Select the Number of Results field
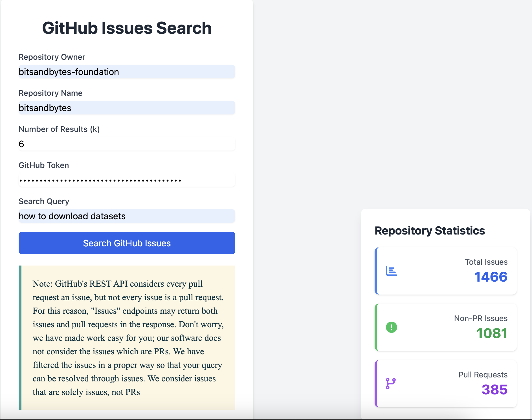Viewport: 532px width, 420px height. (x=127, y=144)
